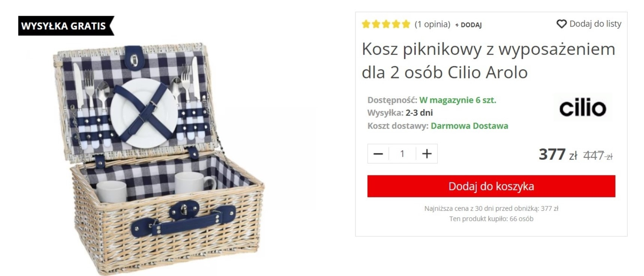Click the Kosz piknikowy product title

[488, 60]
